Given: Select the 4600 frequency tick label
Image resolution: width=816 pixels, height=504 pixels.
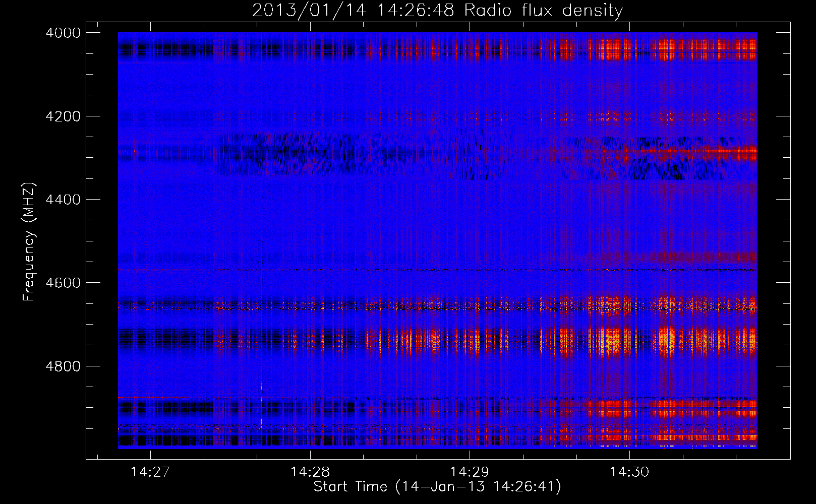Looking at the screenshot, I should 63,283.
